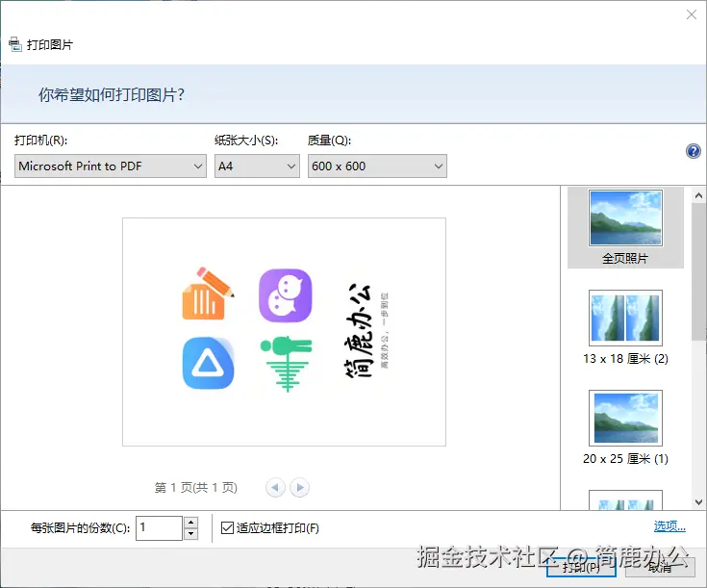This screenshot has width=707, height=588.
Task: Click the layout list scroll up arrow
Action: [699, 195]
